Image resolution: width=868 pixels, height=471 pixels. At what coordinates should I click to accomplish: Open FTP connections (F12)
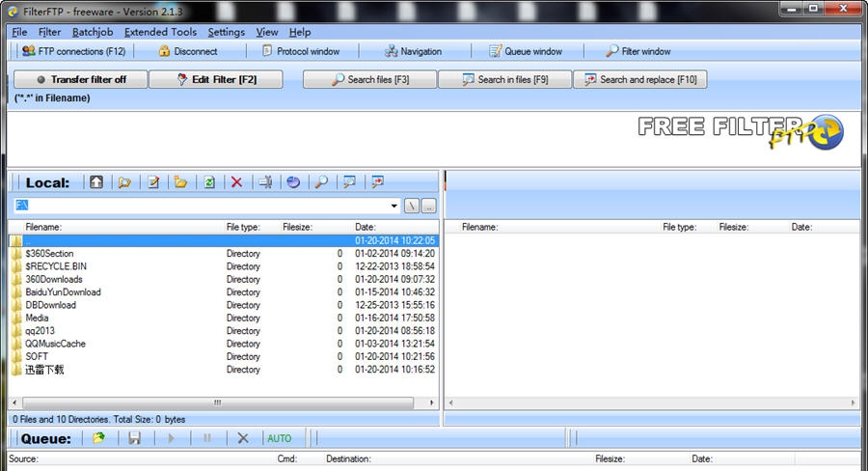[x=73, y=51]
